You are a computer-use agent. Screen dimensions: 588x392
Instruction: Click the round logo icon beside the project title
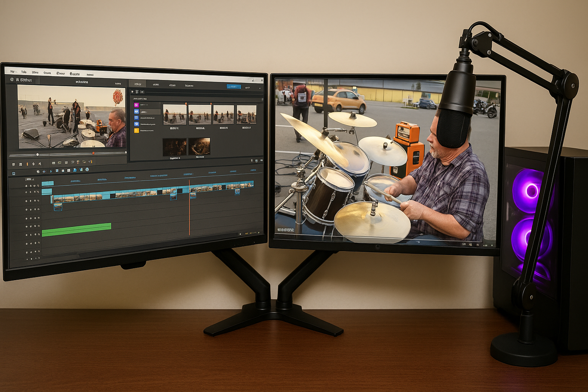click(x=12, y=80)
